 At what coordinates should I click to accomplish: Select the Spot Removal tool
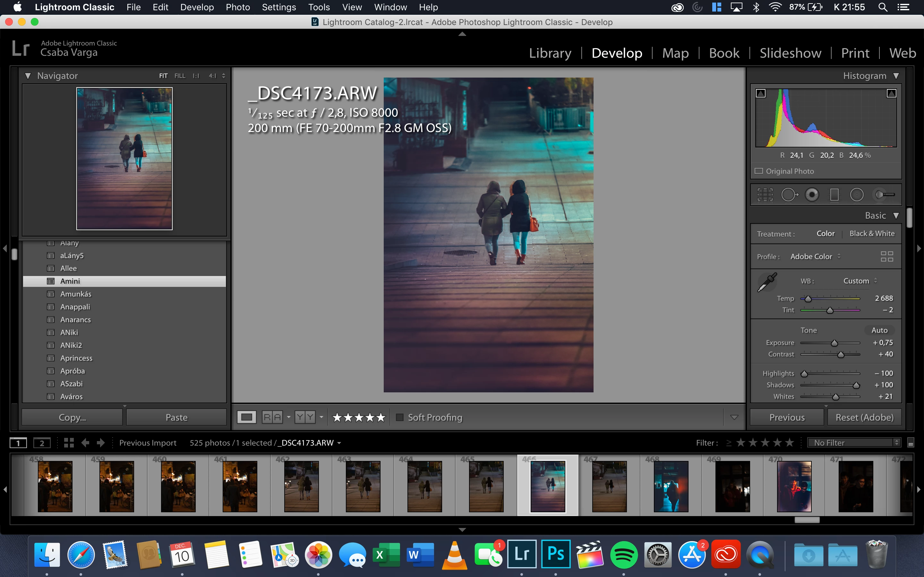[x=789, y=195]
